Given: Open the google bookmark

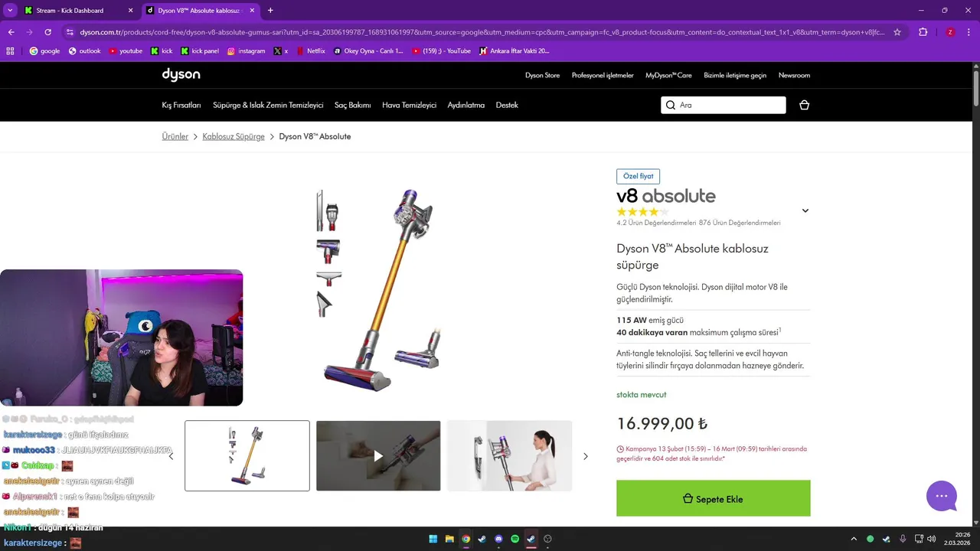Looking at the screenshot, I should coord(44,51).
